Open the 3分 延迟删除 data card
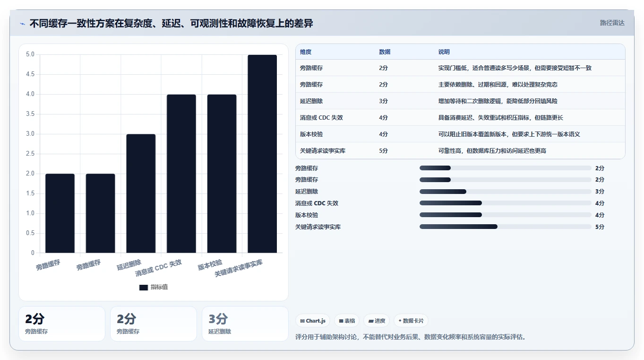 [x=245, y=324]
